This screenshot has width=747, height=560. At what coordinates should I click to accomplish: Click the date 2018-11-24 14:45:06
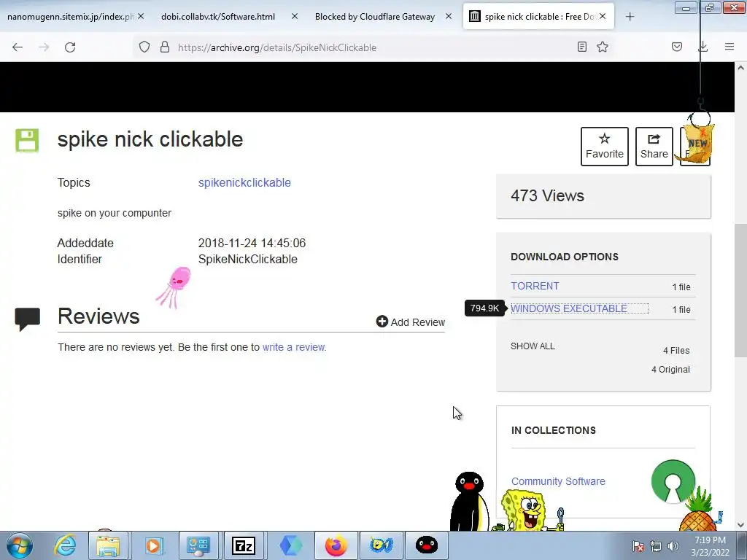tap(252, 243)
